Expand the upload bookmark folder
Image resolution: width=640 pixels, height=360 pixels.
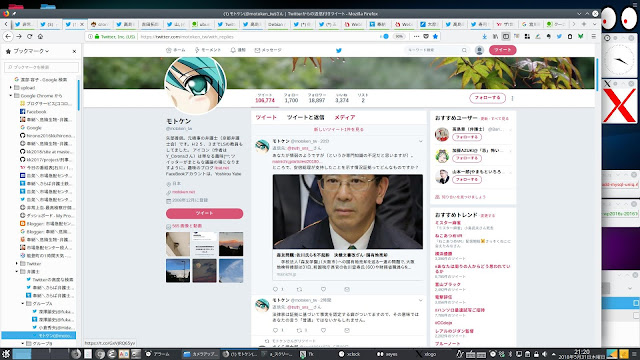(11, 87)
